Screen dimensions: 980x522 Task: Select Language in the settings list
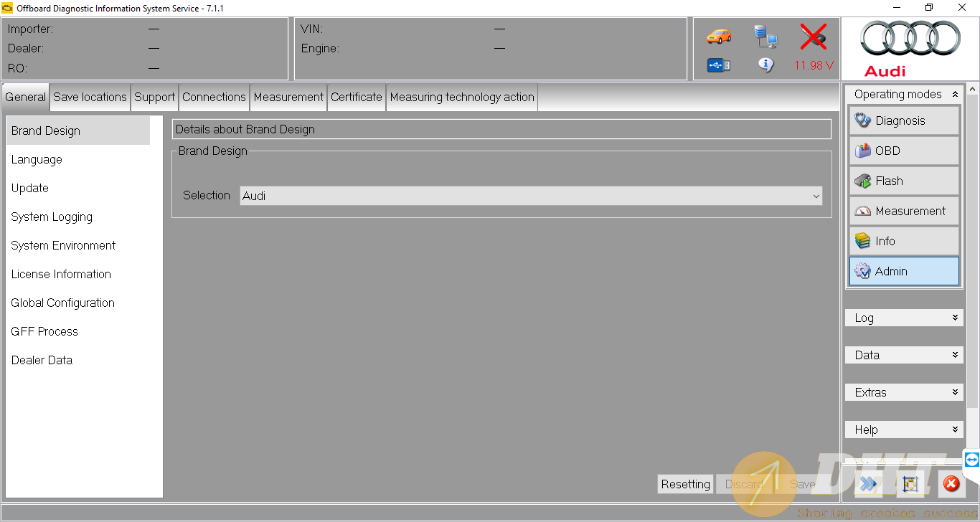pyautogui.click(x=37, y=160)
